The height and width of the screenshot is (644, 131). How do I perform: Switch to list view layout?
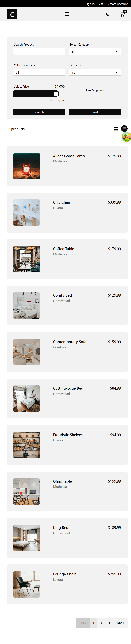pyautogui.click(x=124, y=129)
